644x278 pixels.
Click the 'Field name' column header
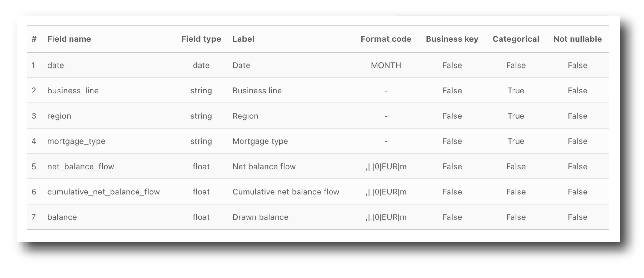[69, 39]
